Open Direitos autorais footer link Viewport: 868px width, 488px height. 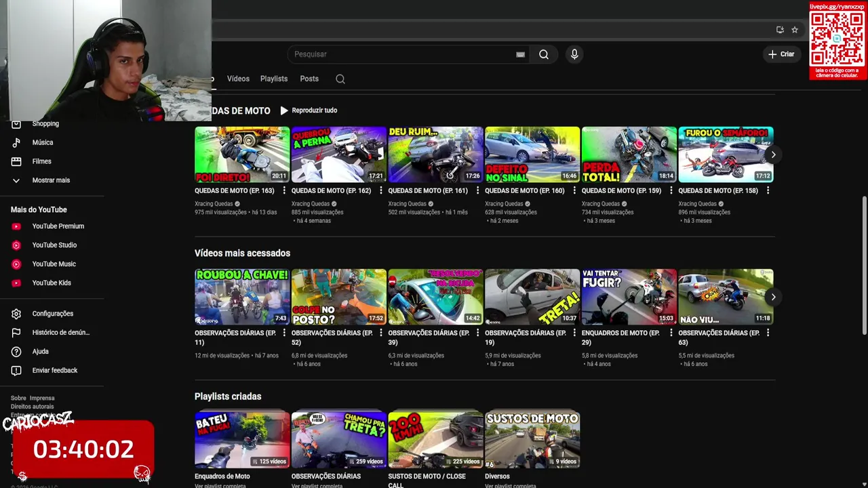32,407
